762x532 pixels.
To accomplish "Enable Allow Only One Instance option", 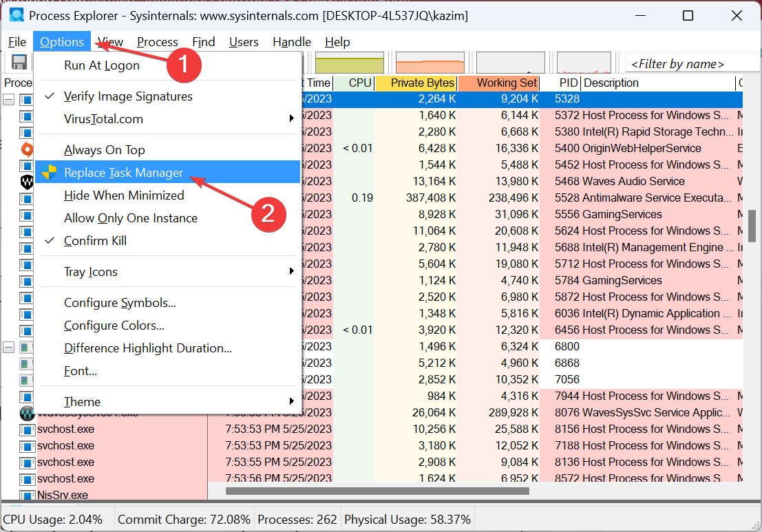I will click(167, 218).
